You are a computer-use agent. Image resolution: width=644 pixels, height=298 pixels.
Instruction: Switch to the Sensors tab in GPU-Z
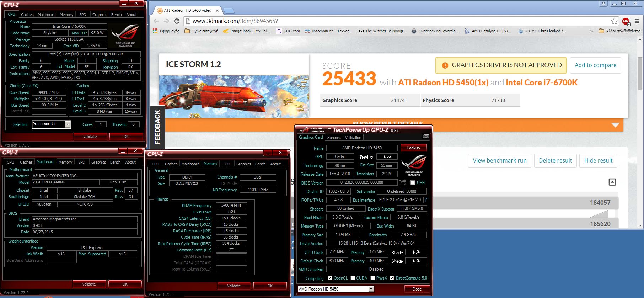tap(334, 138)
